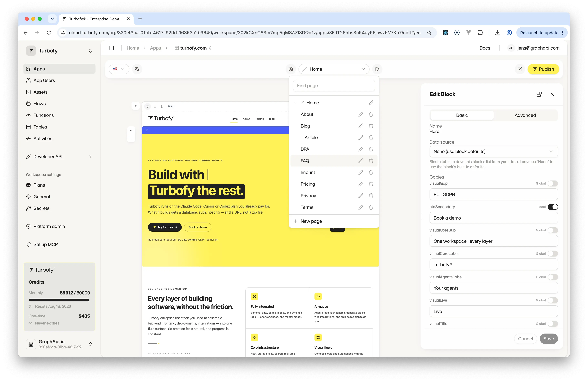Click the block layout icon in Edit Block
Screen dimensions: 588x381
539,94
